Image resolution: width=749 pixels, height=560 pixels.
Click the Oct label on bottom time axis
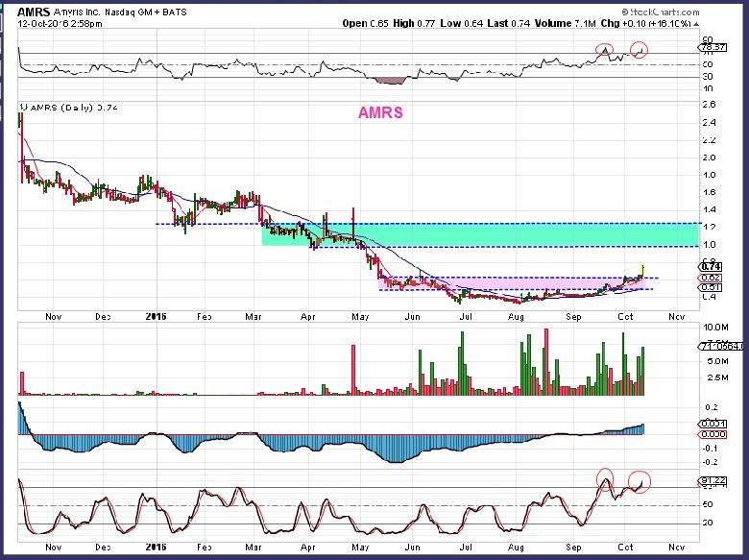[624, 545]
